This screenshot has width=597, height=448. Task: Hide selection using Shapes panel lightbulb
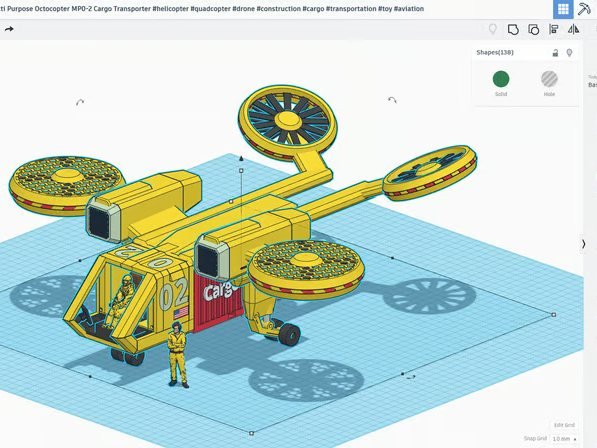(x=569, y=53)
